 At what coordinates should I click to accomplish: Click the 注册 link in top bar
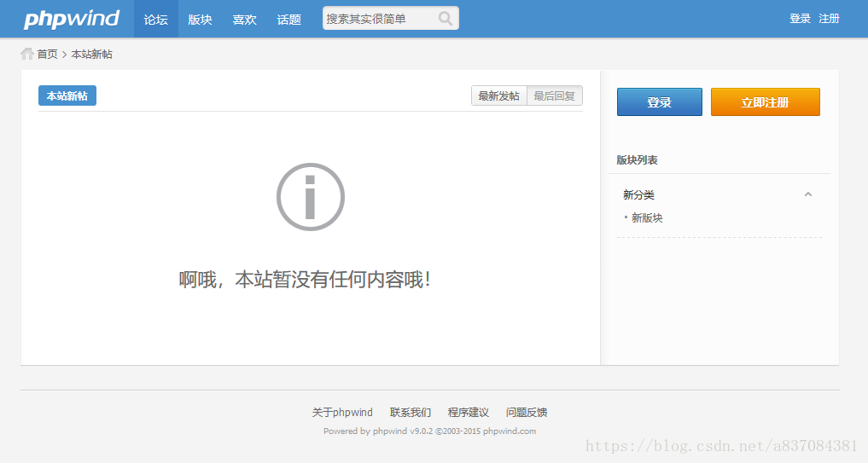coord(829,19)
